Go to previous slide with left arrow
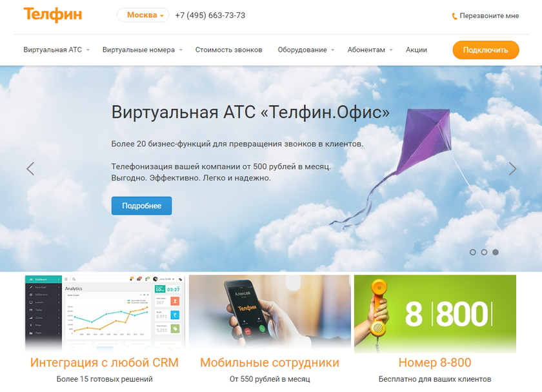This screenshot has width=542, height=392. tap(30, 168)
